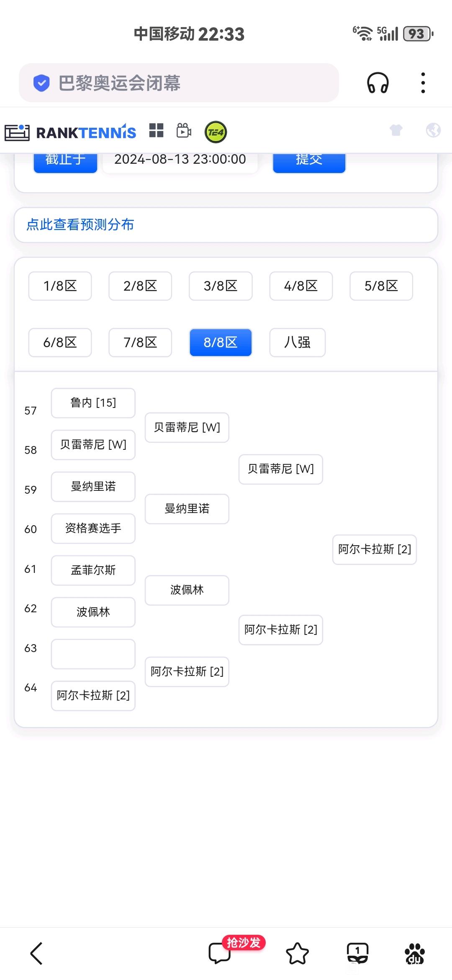The width and height of the screenshot is (452, 980).
Task: Tap the video camera icon
Action: coord(184,131)
